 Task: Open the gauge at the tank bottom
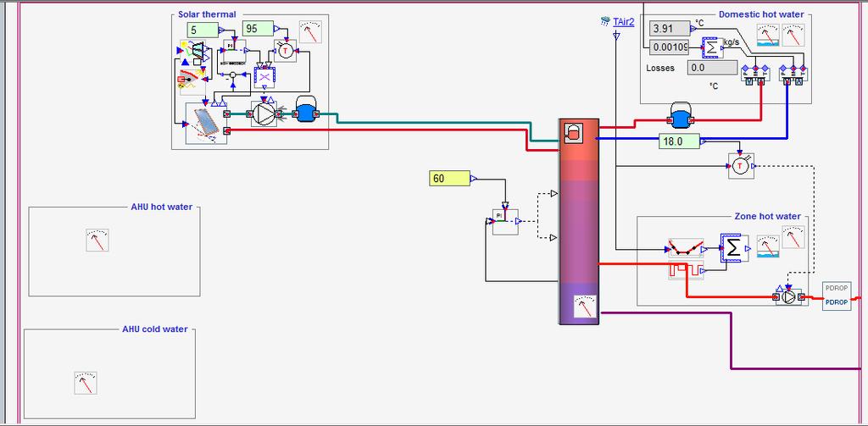pos(585,307)
